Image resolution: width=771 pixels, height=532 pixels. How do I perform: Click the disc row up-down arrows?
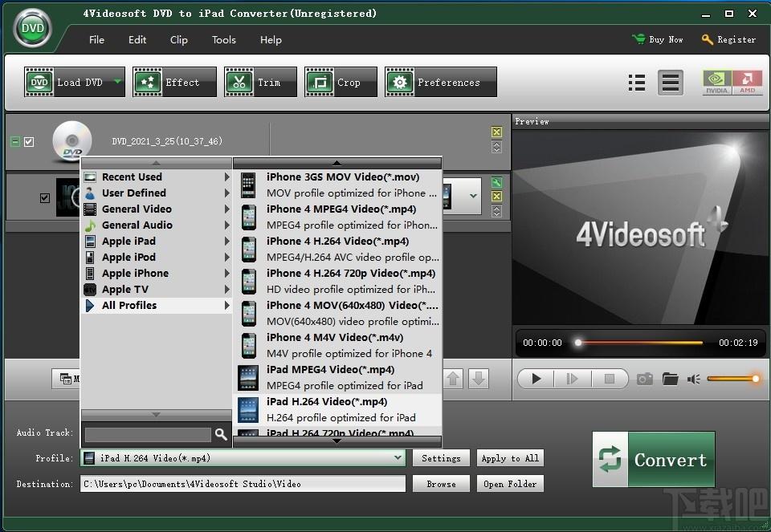click(496, 147)
